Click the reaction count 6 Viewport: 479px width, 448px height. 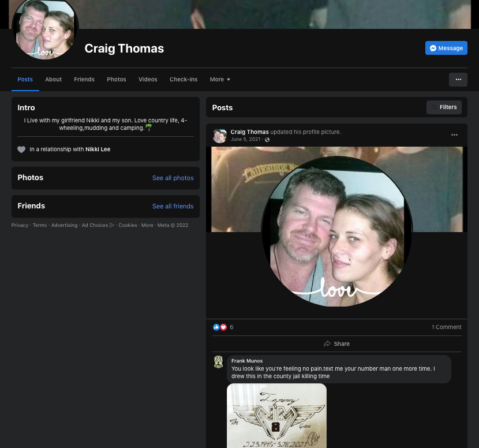pos(231,327)
